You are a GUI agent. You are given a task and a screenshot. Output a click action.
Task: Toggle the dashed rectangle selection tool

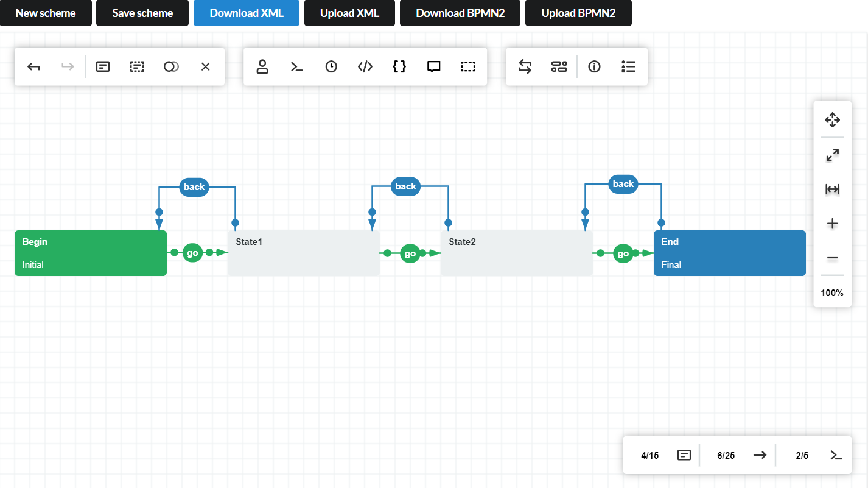coord(467,67)
